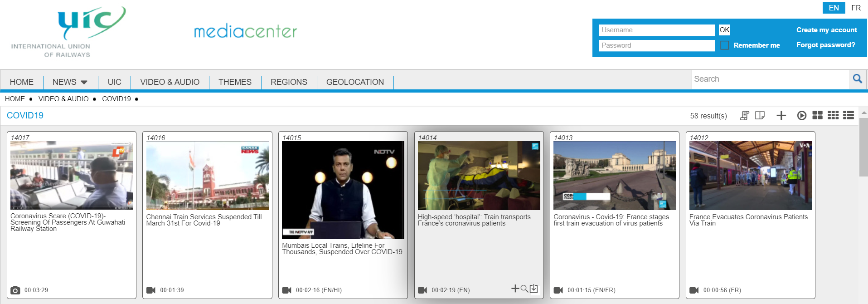This screenshot has width=868, height=304.
Task: Open Guwahati Railway Station screening thumbnail
Action: (x=72, y=176)
